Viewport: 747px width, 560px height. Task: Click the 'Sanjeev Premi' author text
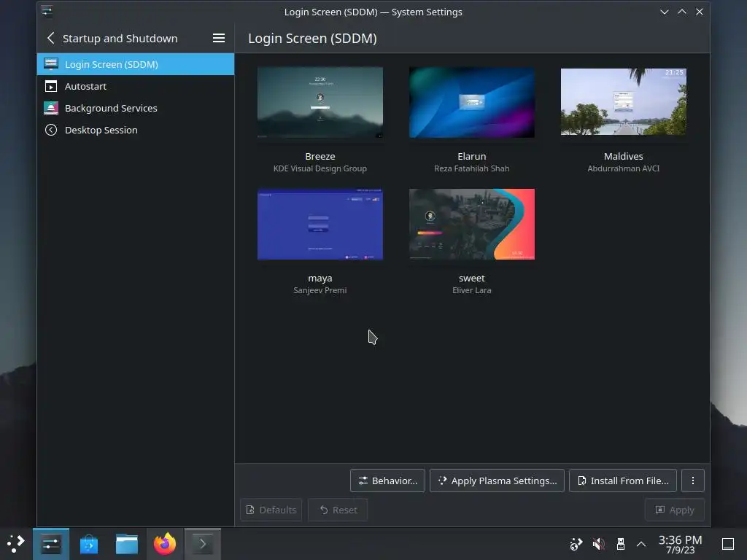click(320, 290)
